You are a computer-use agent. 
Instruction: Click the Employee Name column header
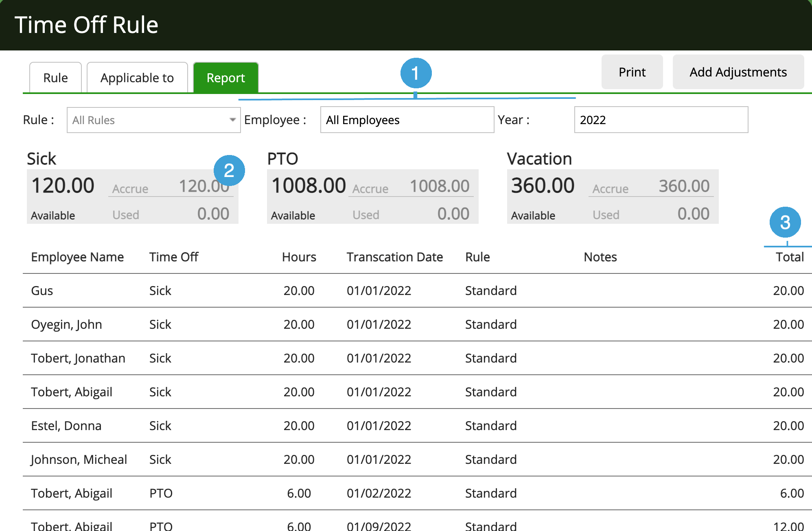77,257
